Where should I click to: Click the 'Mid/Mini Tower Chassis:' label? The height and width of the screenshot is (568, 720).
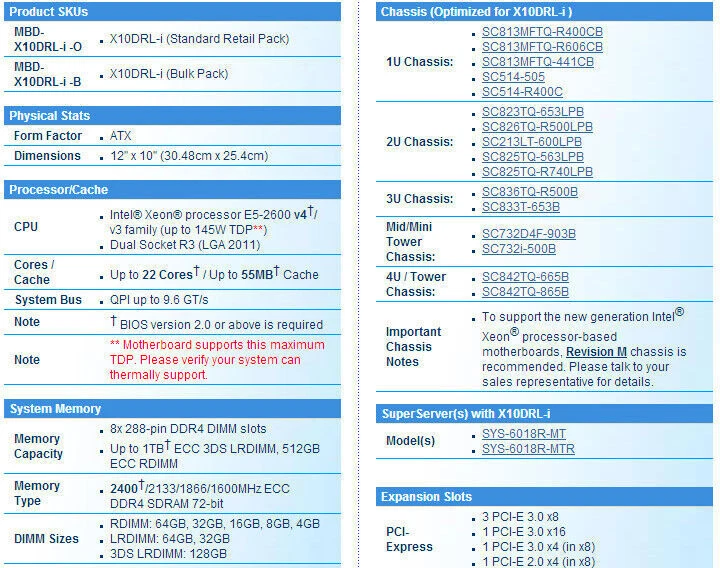[x=411, y=242]
